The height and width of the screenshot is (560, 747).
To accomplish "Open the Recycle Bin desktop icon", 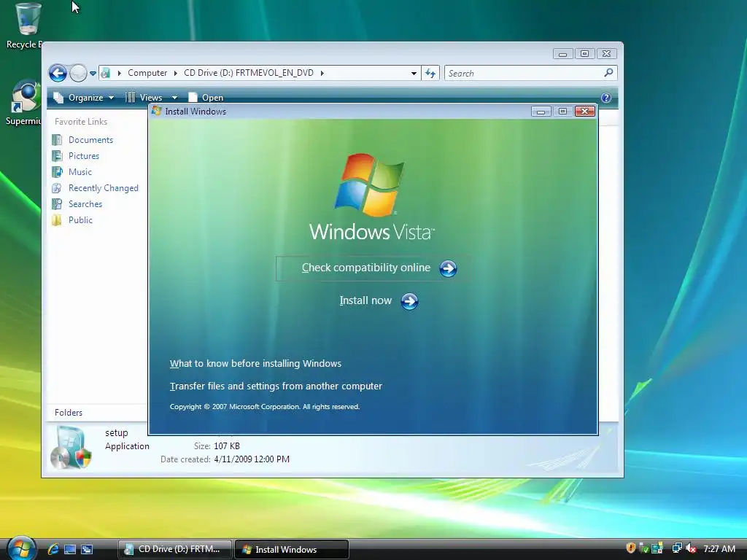I will [27, 26].
